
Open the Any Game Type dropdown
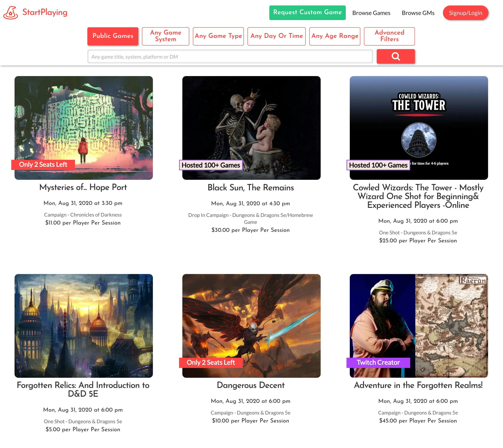pyautogui.click(x=218, y=36)
